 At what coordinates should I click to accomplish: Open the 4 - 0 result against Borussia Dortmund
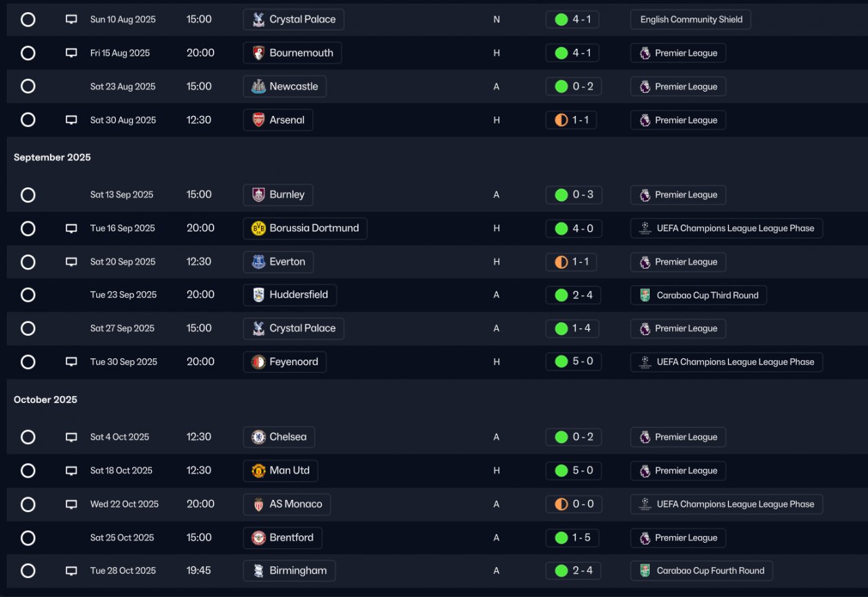pyautogui.click(x=573, y=229)
